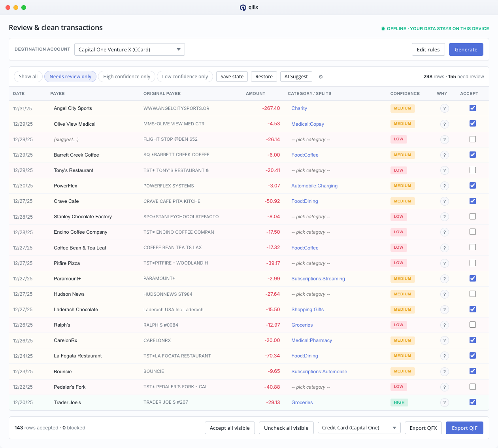Screen dimensions: 498x448
Task: Select the Needs review only filter
Action: (x=70, y=77)
